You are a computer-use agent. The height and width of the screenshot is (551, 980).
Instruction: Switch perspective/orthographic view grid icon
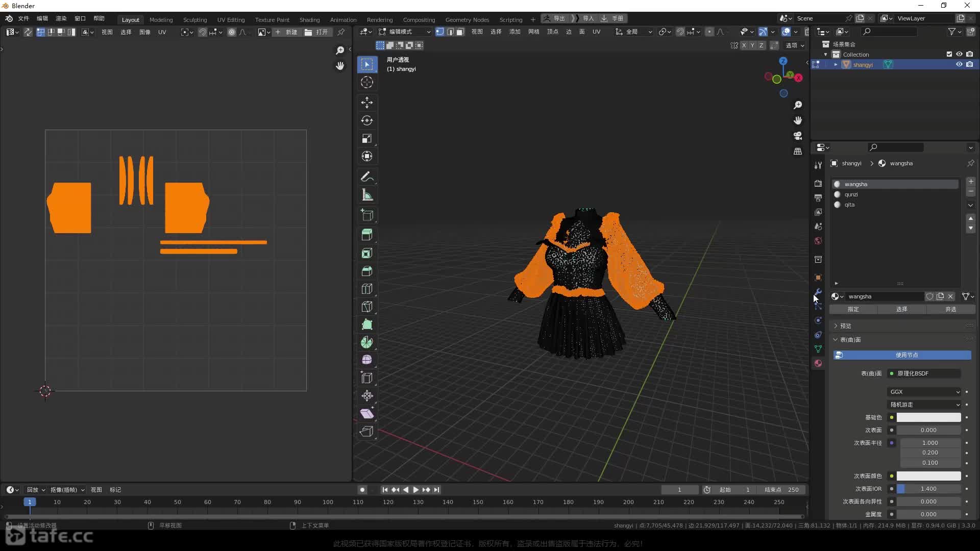tap(798, 152)
